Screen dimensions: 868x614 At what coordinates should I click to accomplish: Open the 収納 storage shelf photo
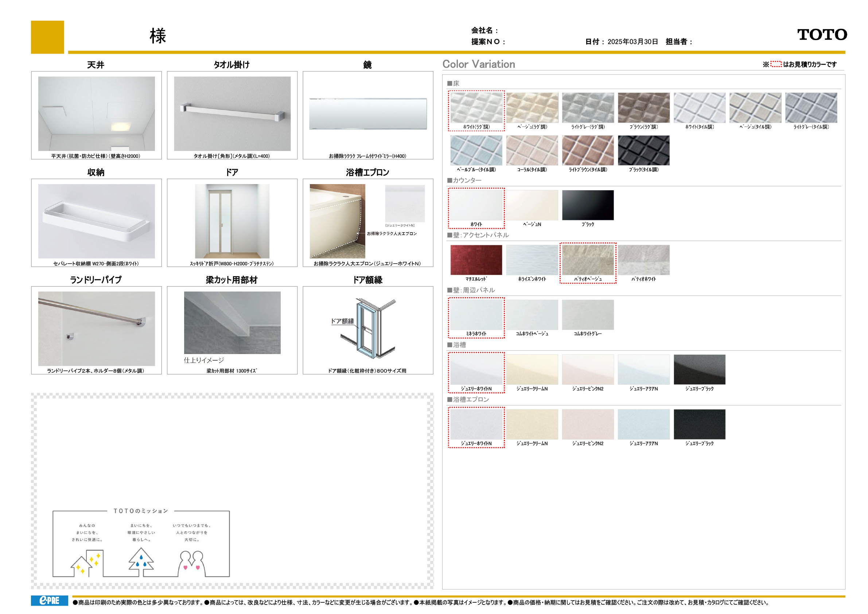(96, 221)
